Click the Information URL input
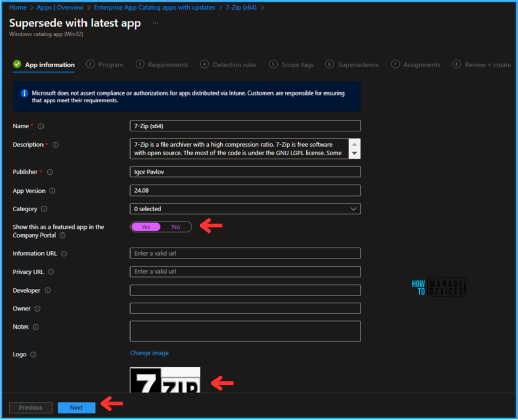 245,253
